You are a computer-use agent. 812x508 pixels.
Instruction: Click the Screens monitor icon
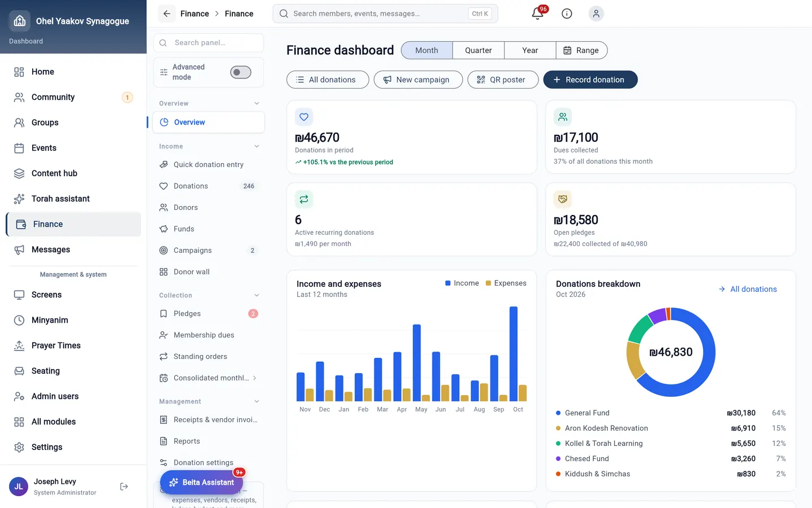(19, 295)
